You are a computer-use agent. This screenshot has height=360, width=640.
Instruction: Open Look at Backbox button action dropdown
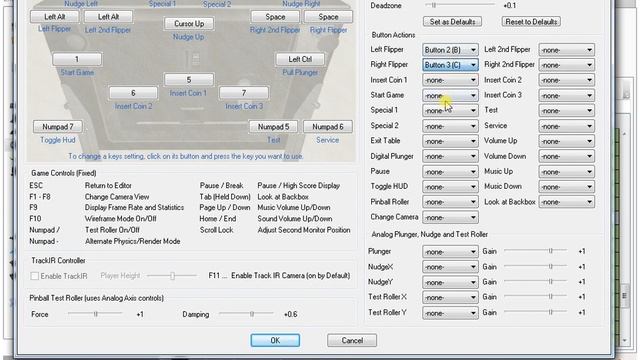point(567,202)
